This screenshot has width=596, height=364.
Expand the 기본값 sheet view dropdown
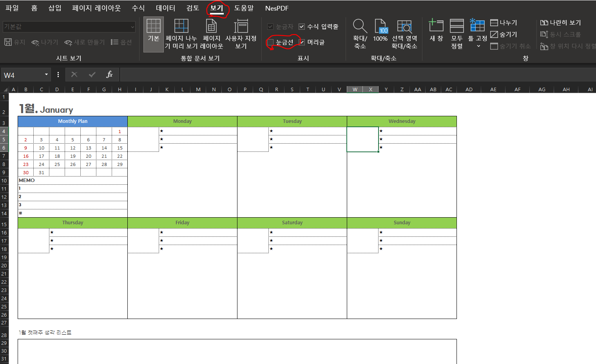click(132, 27)
